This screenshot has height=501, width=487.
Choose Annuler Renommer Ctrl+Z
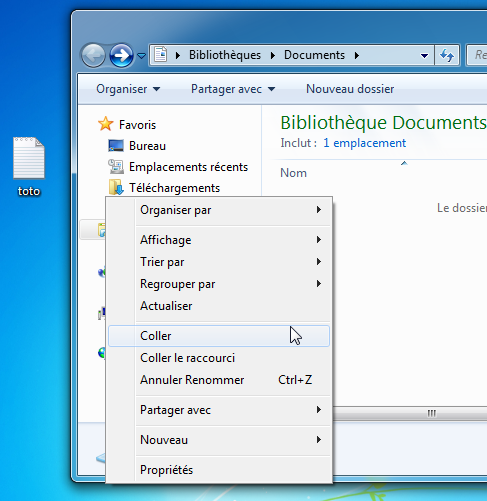[219, 380]
